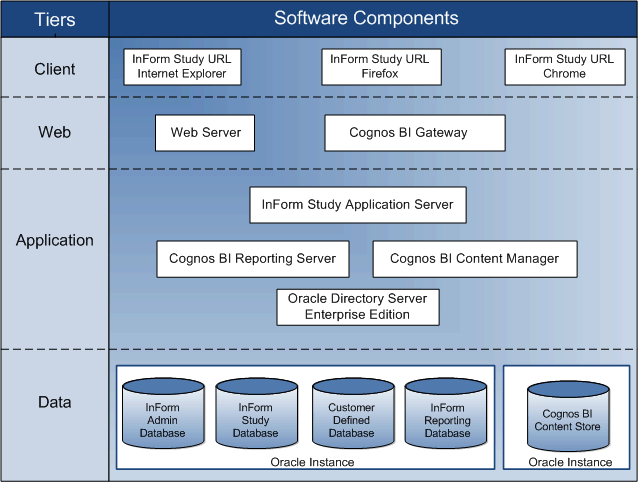This screenshot has height=482, width=638.
Task: Select the InForm Admin Database cylinder
Action: coord(163,413)
